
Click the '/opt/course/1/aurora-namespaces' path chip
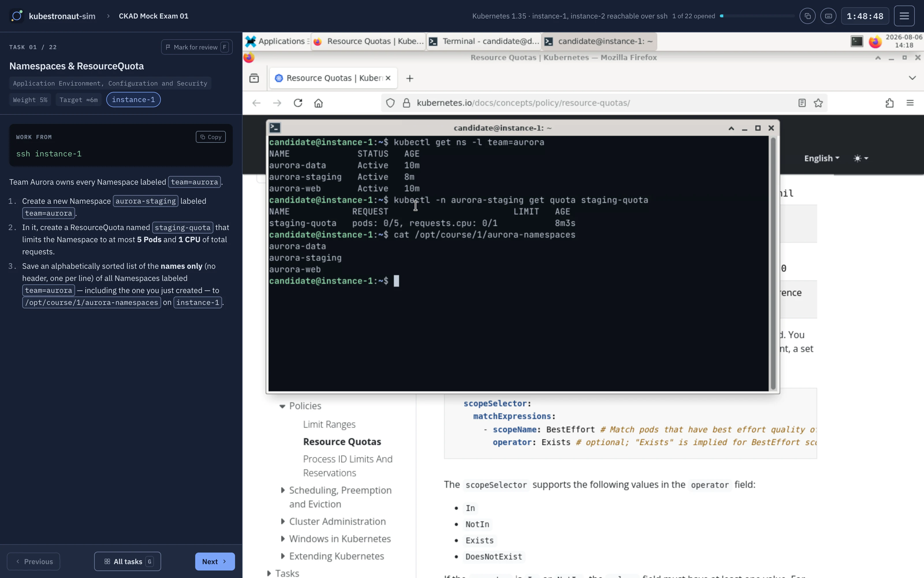point(92,302)
